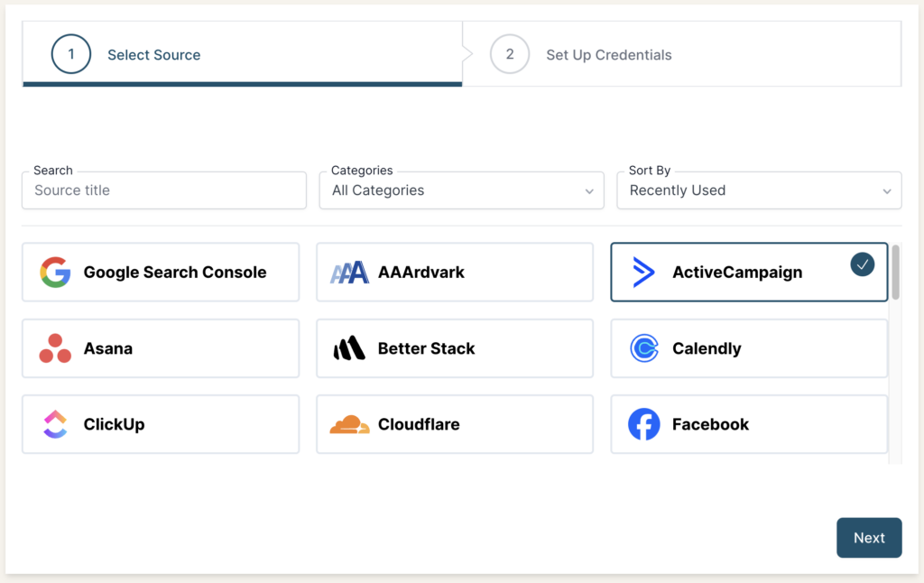Open the All Categories dropdown
The height and width of the screenshot is (583, 924).
461,190
